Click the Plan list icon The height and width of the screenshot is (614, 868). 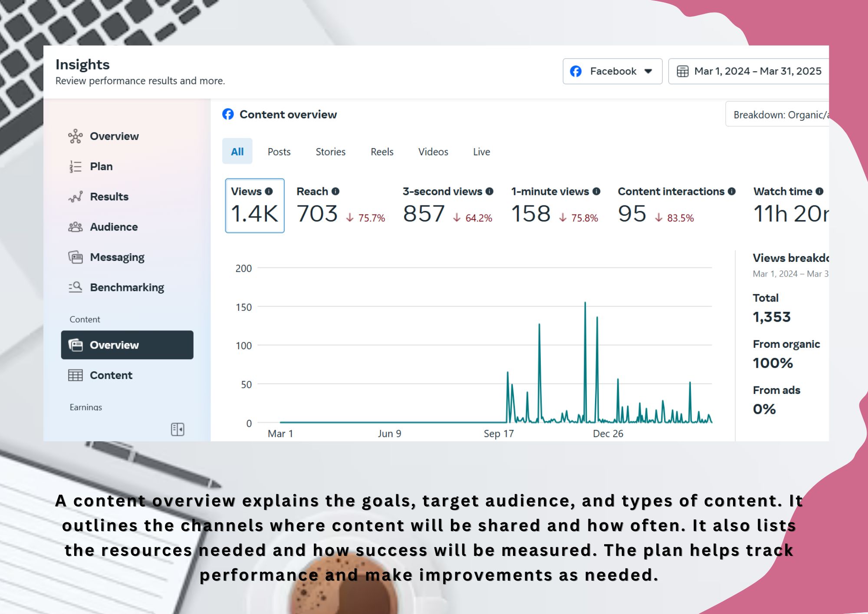(75, 167)
